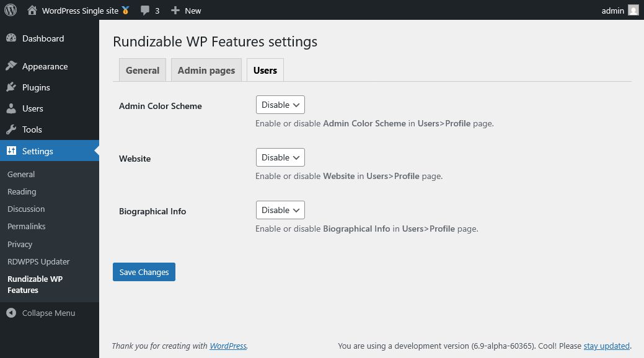The image size is (644, 358).
Task: Open the Website disable dropdown
Action: coord(280,157)
